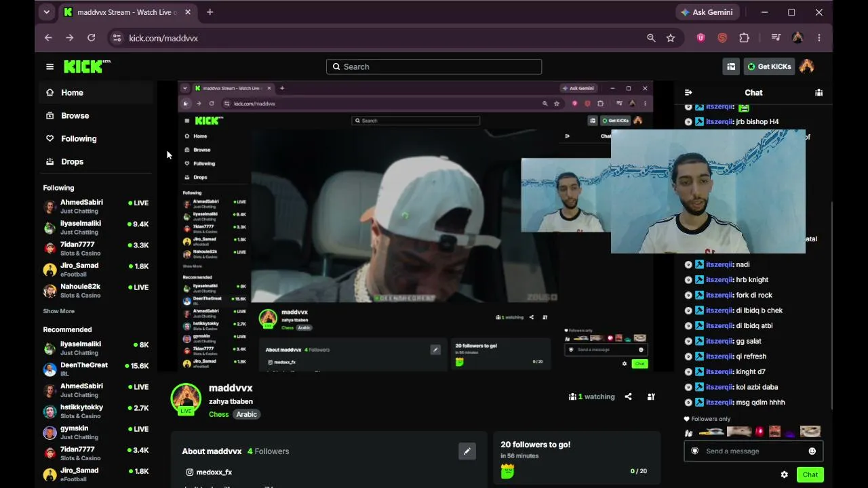Viewport: 868px width, 488px height.
Task: Open the Chess category link
Action: point(218,414)
